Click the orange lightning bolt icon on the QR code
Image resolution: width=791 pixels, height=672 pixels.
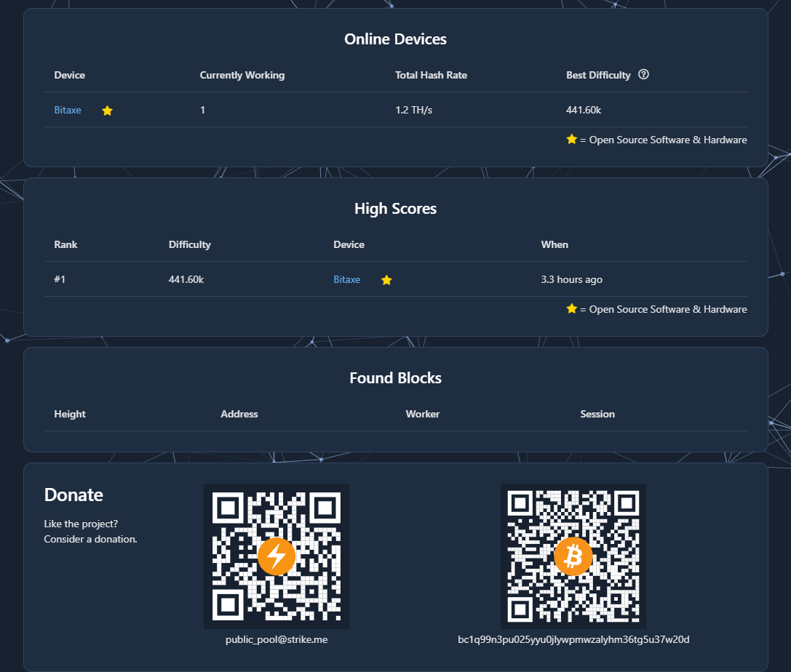[x=277, y=556]
